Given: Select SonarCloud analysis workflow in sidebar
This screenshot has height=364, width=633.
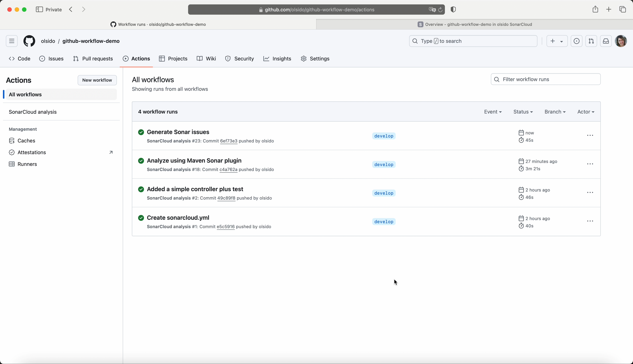Looking at the screenshot, I should point(33,112).
